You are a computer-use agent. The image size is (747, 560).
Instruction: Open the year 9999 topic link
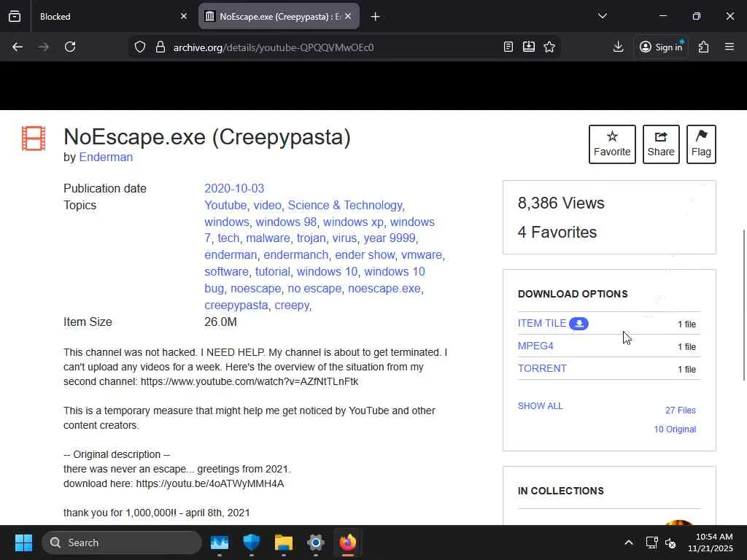(x=390, y=238)
